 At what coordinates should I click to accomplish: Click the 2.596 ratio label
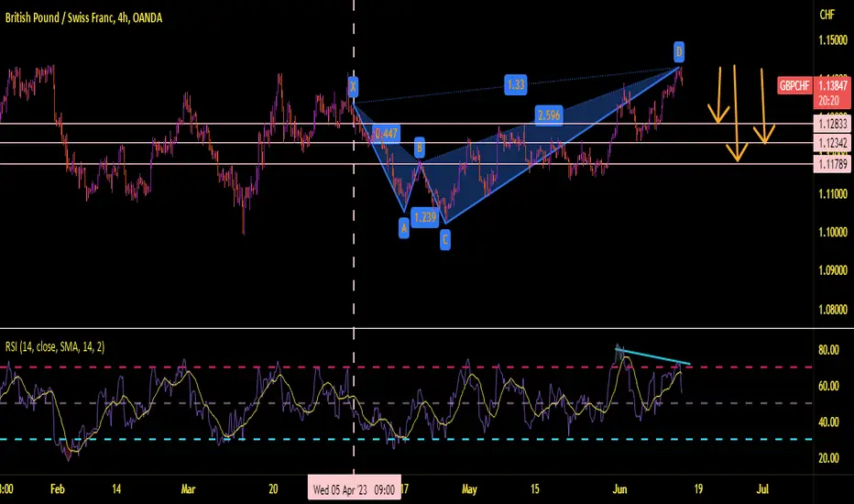pyautogui.click(x=549, y=115)
